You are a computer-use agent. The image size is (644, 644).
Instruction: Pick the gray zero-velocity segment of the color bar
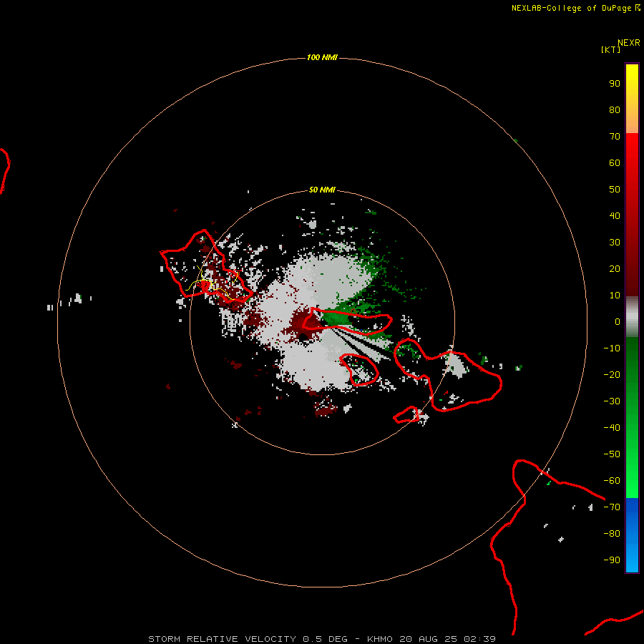[632, 317]
